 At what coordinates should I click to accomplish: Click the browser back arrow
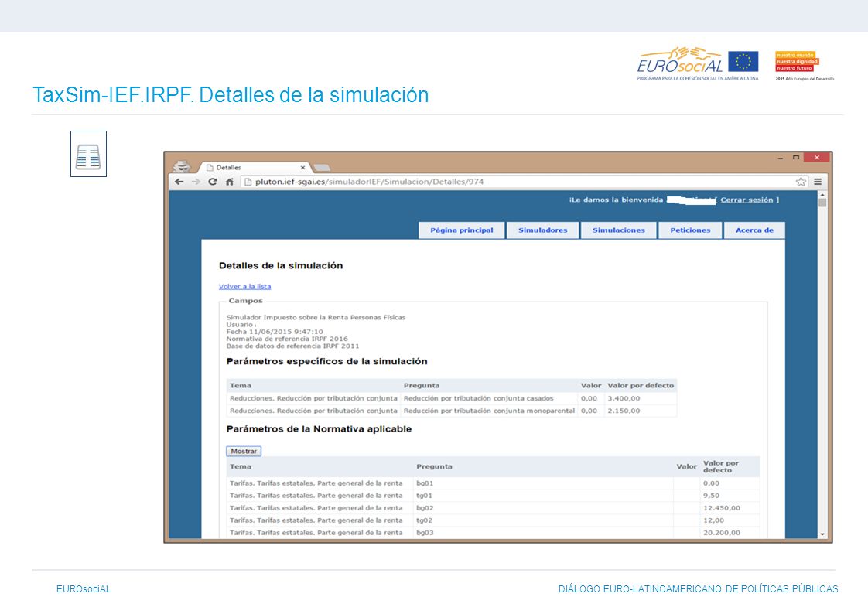[179, 182]
